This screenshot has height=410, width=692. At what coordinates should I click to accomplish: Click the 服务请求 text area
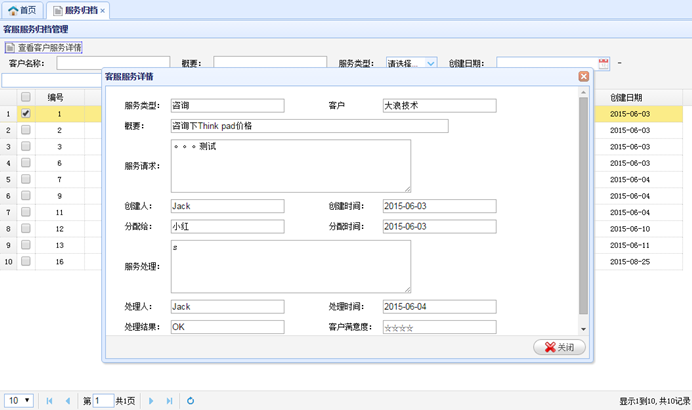click(x=291, y=166)
